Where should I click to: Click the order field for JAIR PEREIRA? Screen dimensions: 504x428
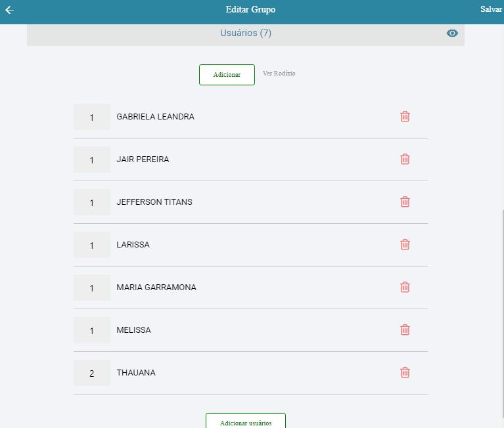click(92, 160)
